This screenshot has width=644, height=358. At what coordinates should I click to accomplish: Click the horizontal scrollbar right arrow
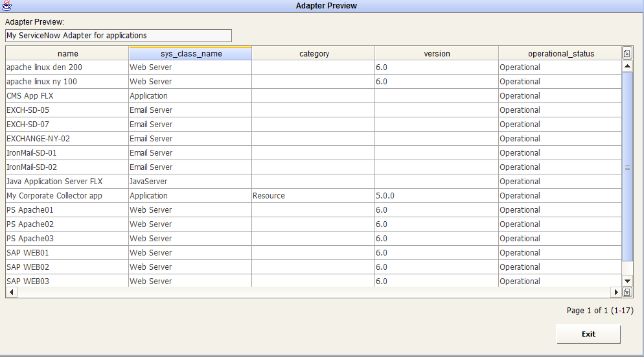(x=616, y=292)
